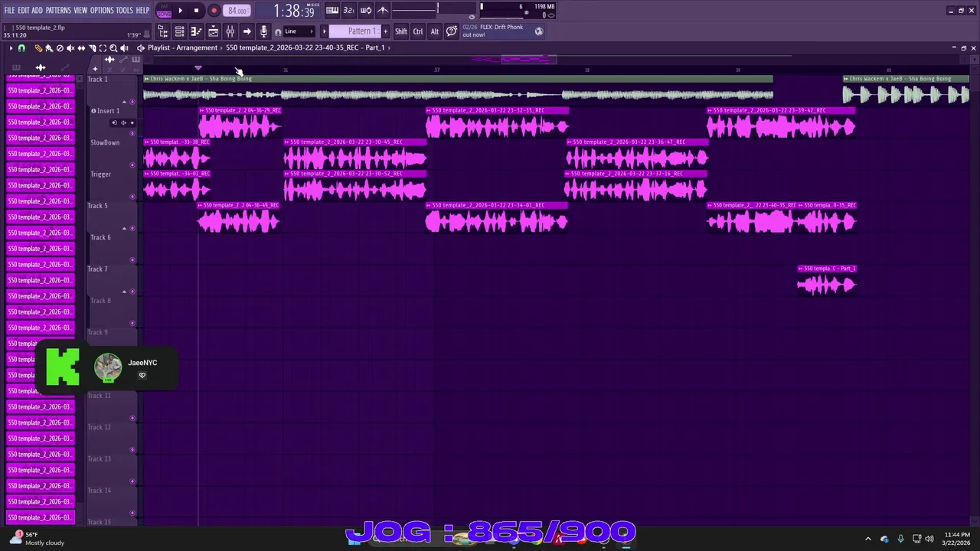Click the Ctrl key button
The image size is (980, 551).
click(x=418, y=31)
